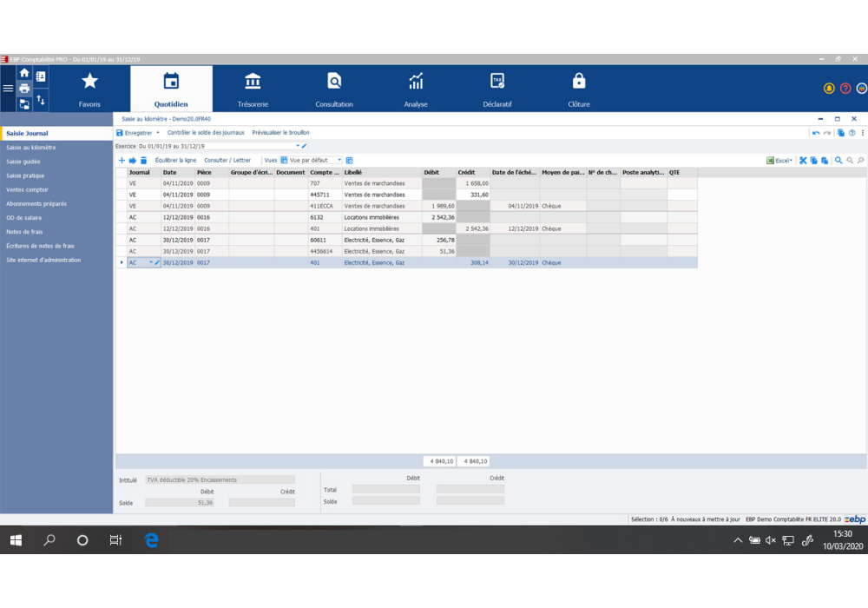This screenshot has height=608, width=868.
Task: Click the Libellé column header
Action: 382,173
